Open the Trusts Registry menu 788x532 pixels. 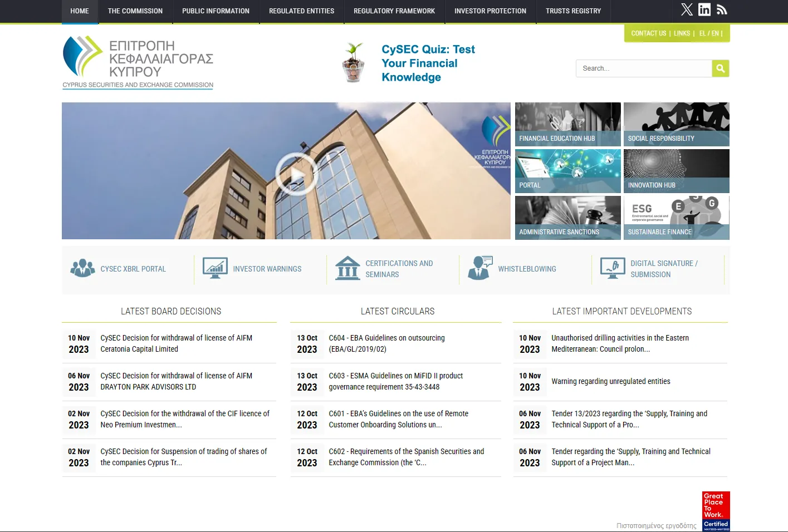(x=574, y=11)
